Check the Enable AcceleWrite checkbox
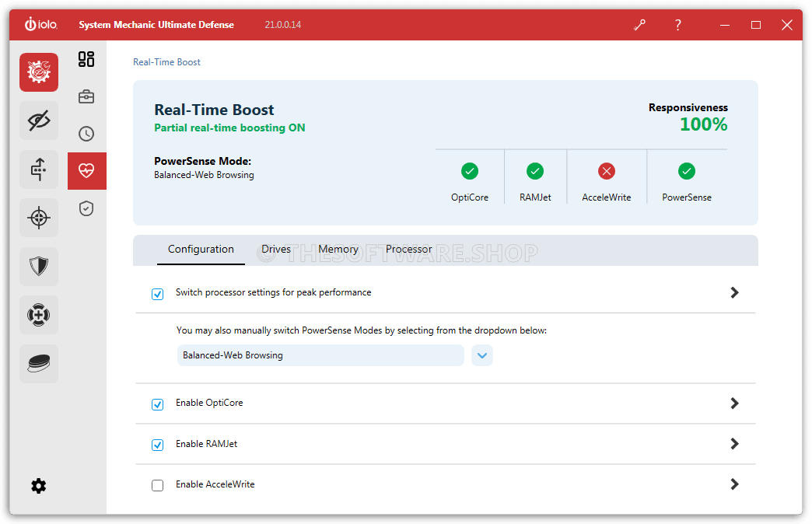The image size is (812, 524). (157, 485)
